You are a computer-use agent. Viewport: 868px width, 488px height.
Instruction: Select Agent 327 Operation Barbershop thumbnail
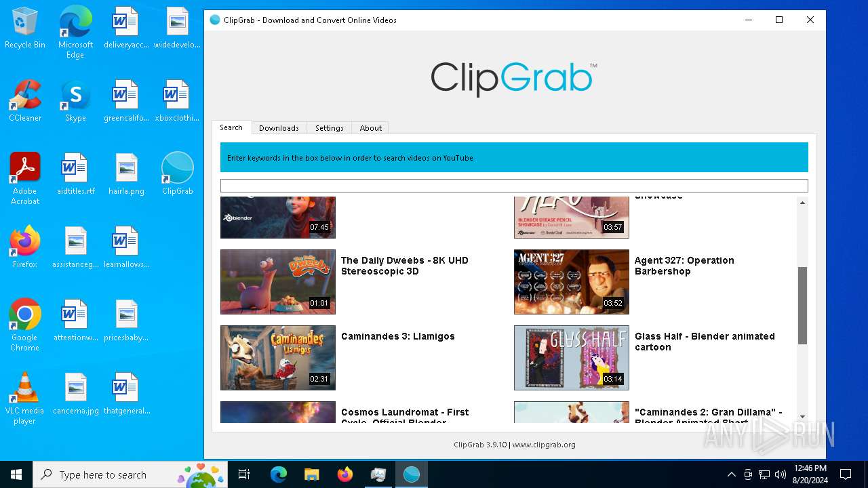click(x=572, y=282)
